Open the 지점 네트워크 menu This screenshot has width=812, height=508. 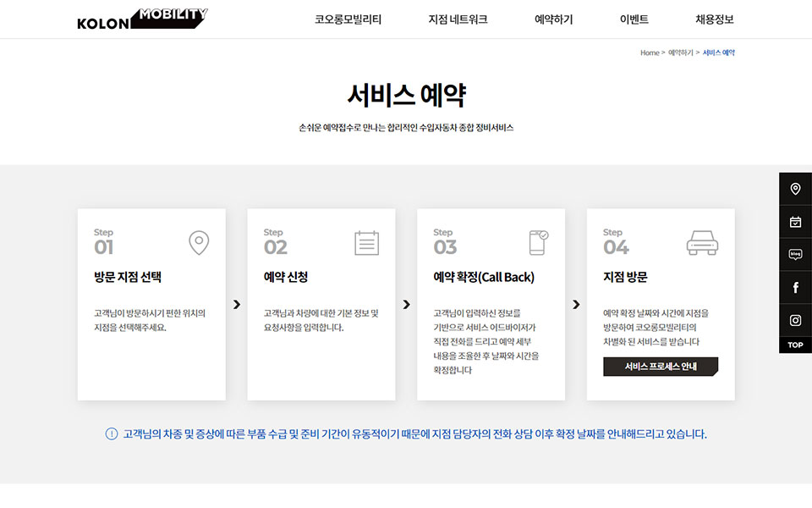click(458, 19)
